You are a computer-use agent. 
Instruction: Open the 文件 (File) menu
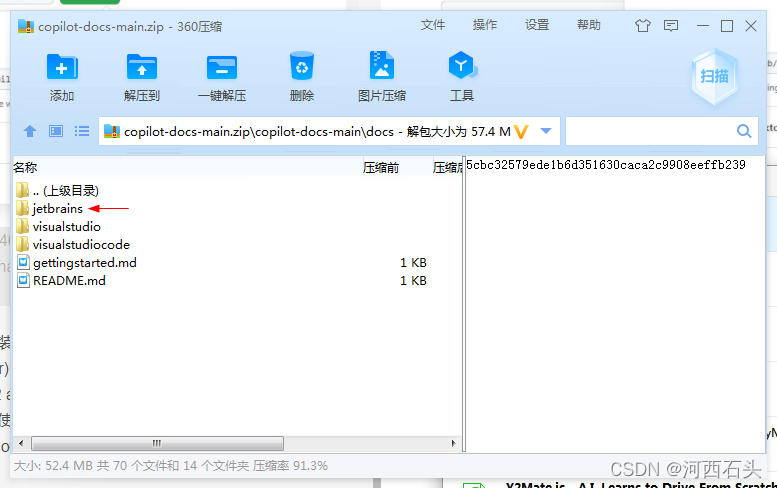click(433, 25)
